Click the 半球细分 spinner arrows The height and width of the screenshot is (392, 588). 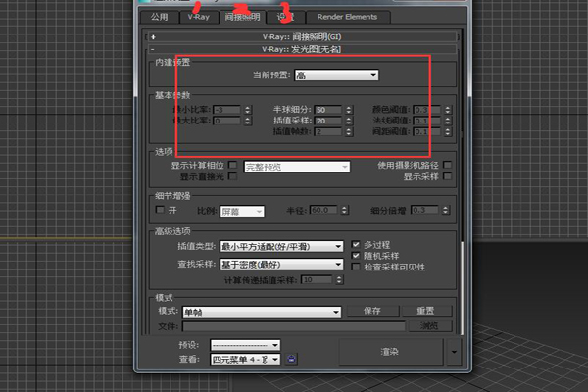tap(347, 109)
